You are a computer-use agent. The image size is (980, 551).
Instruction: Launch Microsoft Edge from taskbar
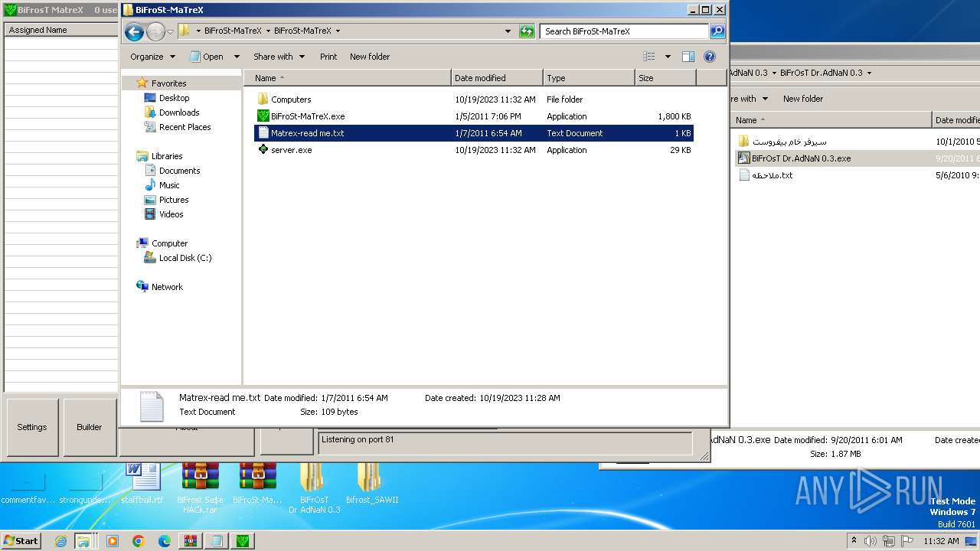point(165,541)
